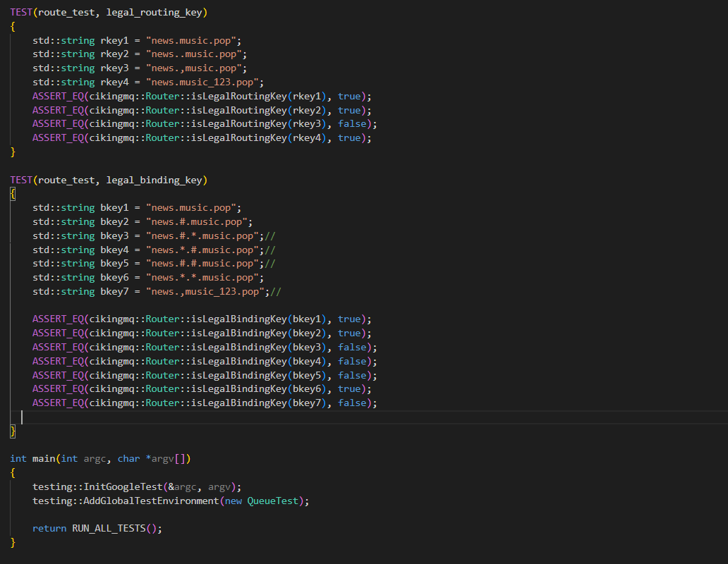This screenshot has height=564, width=728.
Task: Place cursor on ASSERT_EQ line for rkey2
Action: (x=202, y=111)
